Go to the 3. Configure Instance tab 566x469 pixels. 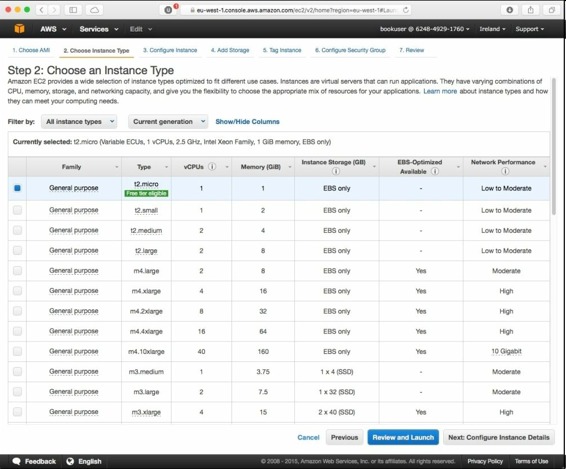(170, 50)
